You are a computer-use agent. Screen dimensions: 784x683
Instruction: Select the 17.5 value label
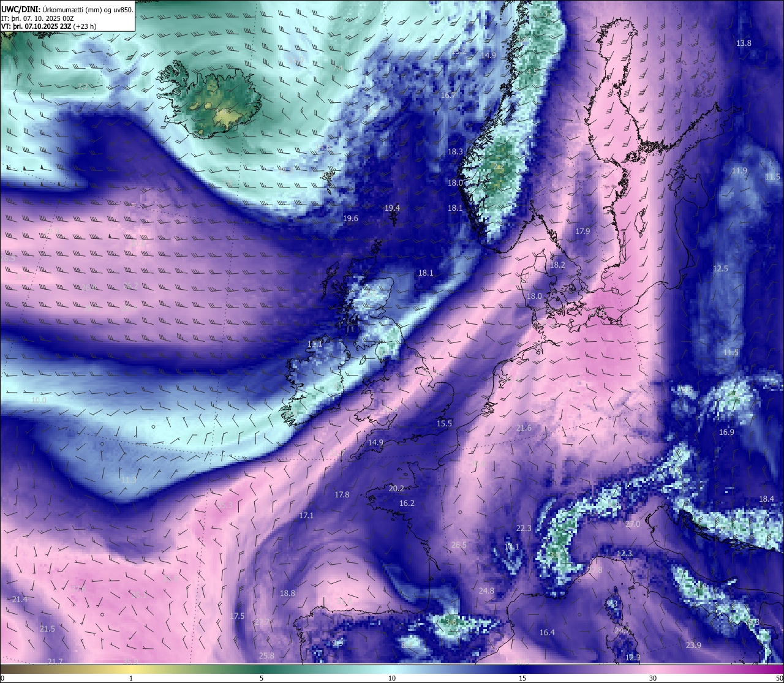pos(237,616)
